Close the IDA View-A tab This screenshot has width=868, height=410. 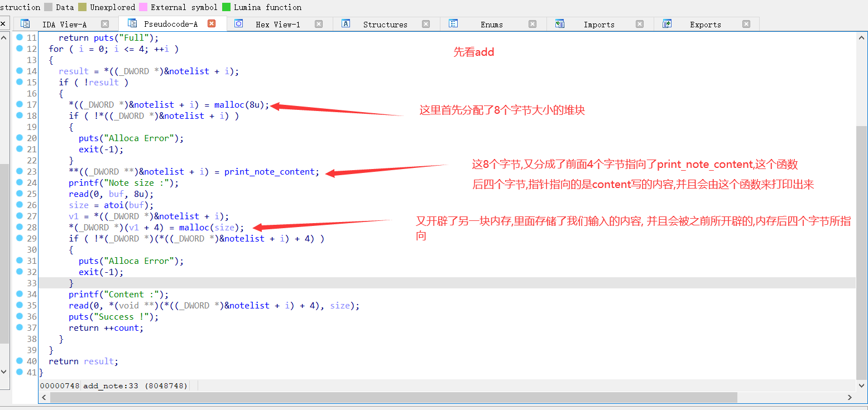click(x=105, y=24)
